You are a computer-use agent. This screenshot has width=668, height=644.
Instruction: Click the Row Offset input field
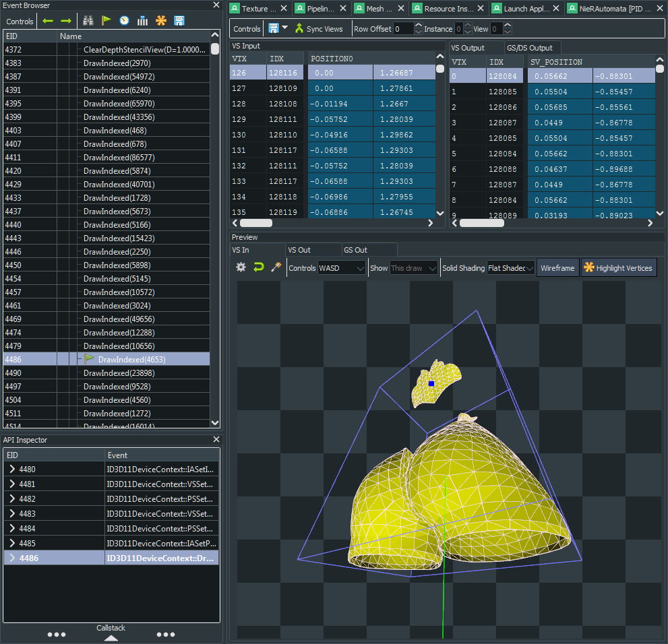coord(403,29)
